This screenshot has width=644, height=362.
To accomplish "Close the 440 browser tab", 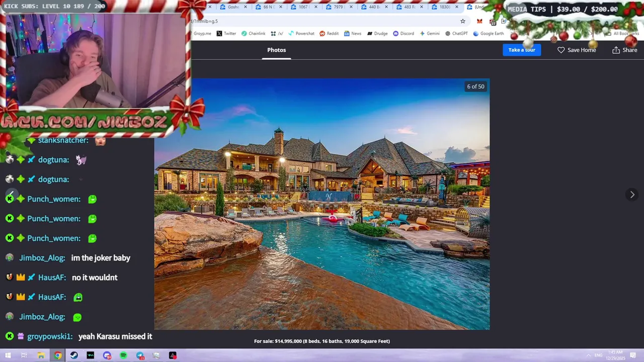I will [386, 7].
